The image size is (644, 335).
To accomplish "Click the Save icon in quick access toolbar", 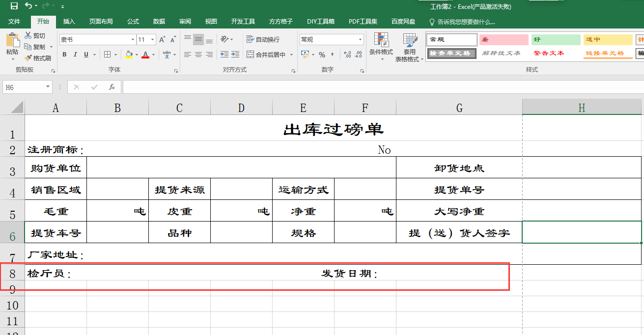I will click(14, 6).
